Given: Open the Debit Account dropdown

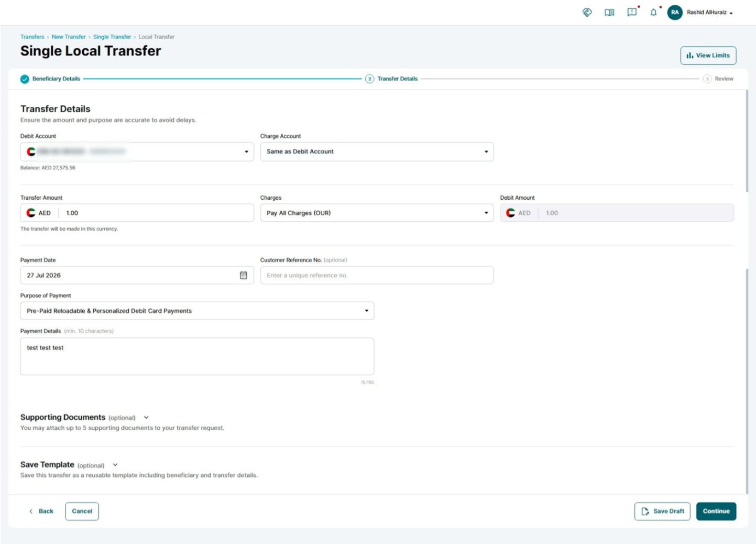Looking at the screenshot, I should [137, 151].
